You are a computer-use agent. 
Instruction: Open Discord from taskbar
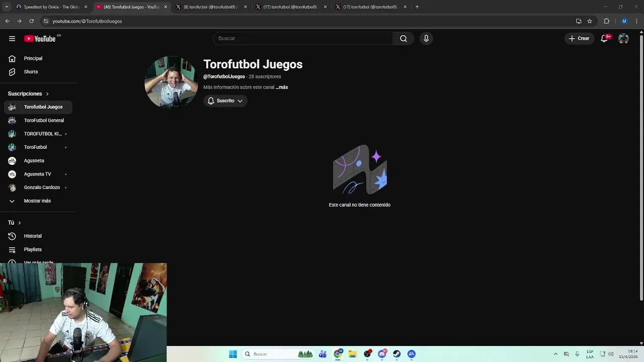[382, 354]
